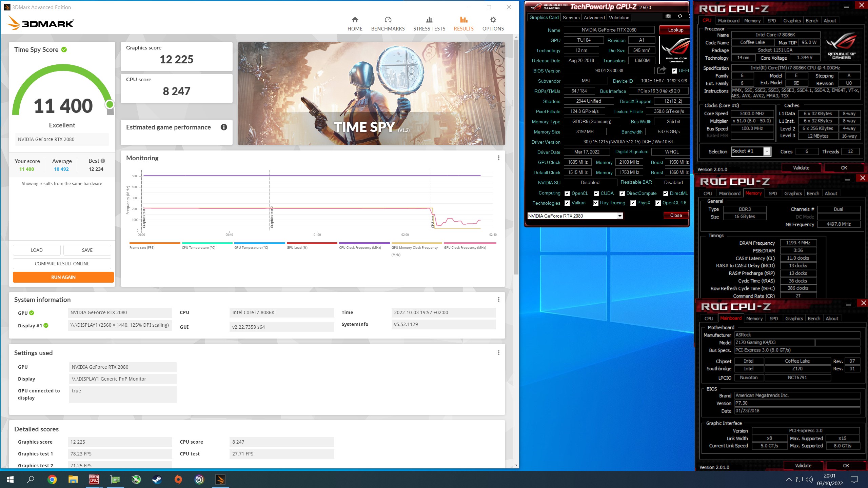Toggle the Ray Tracing checkbox in GPU-Z
The height and width of the screenshot is (488, 868).
pos(596,203)
